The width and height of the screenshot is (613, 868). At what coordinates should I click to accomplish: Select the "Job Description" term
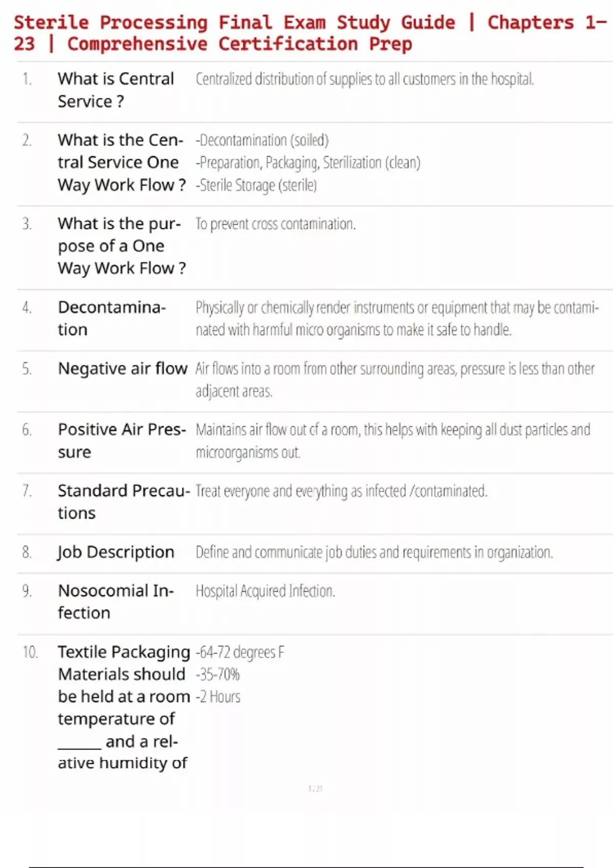click(x=116, y=552)
